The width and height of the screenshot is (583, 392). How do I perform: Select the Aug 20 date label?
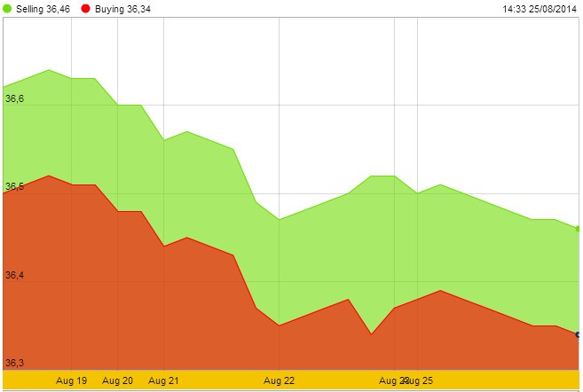click(117, 380)
